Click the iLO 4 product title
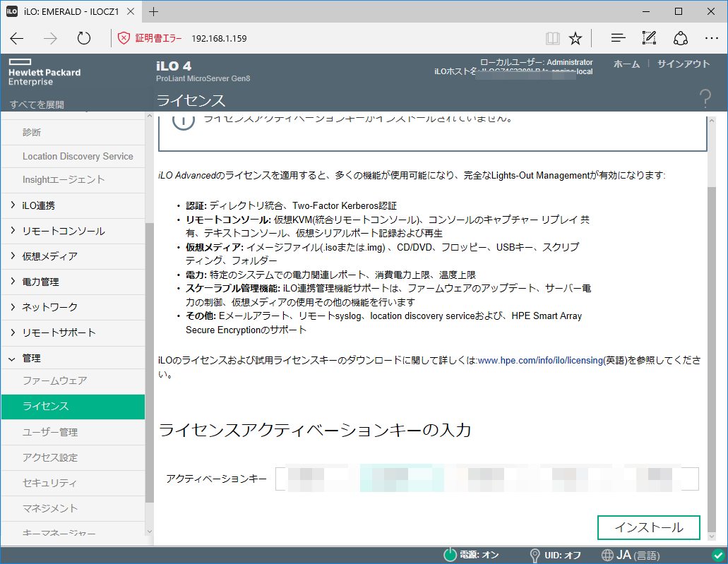 click(x=174, y=66)
